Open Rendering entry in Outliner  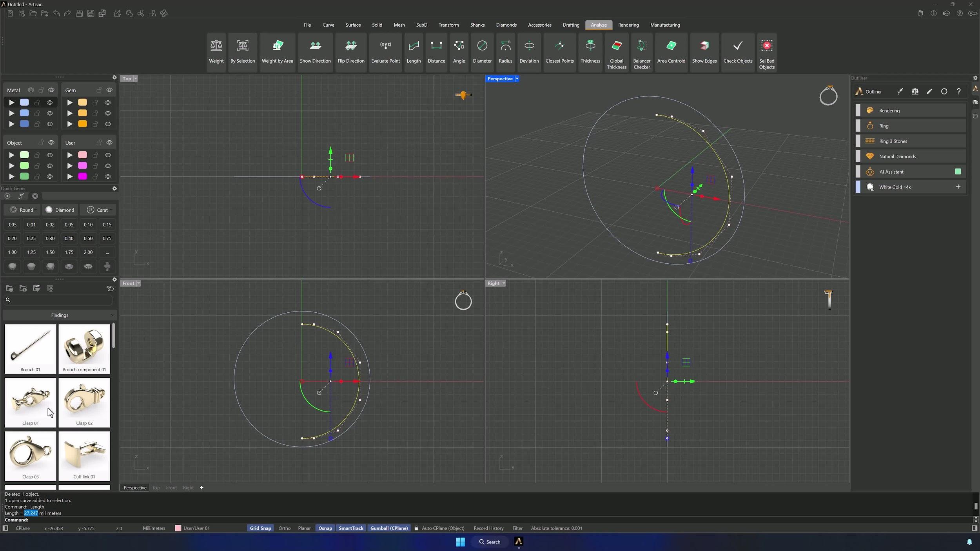pos(910,111)
